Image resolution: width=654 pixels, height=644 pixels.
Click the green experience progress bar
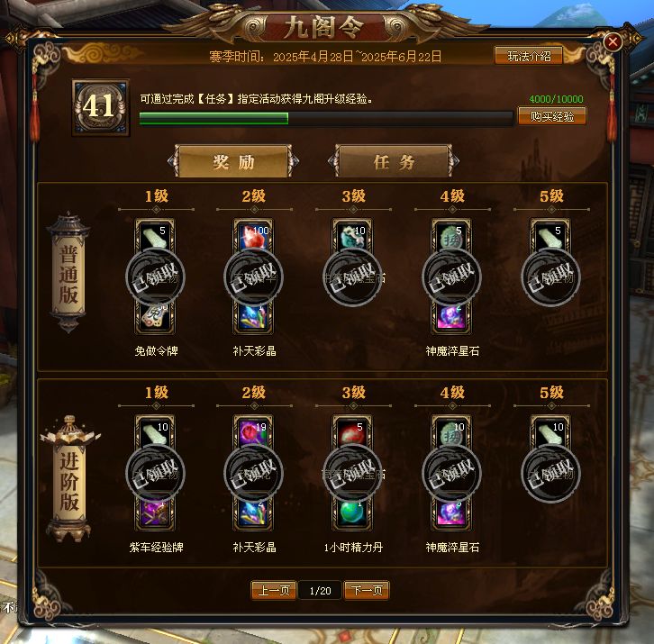click(x=326, y=118)
